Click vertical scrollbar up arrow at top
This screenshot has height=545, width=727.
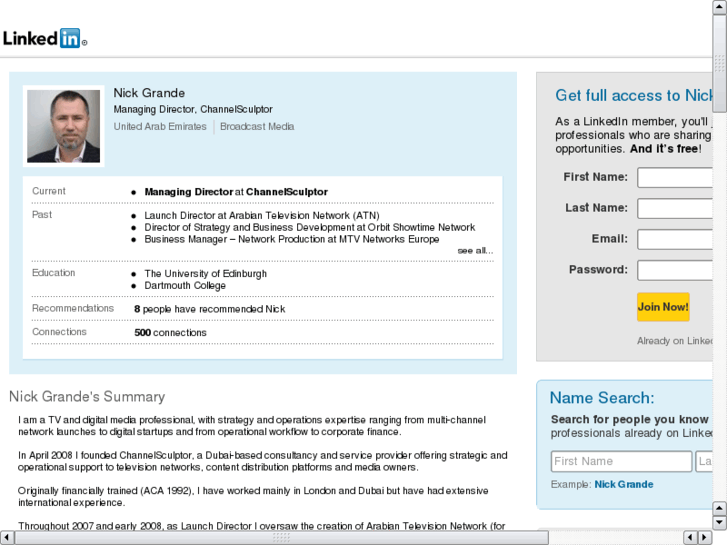(x=719, y=6)
